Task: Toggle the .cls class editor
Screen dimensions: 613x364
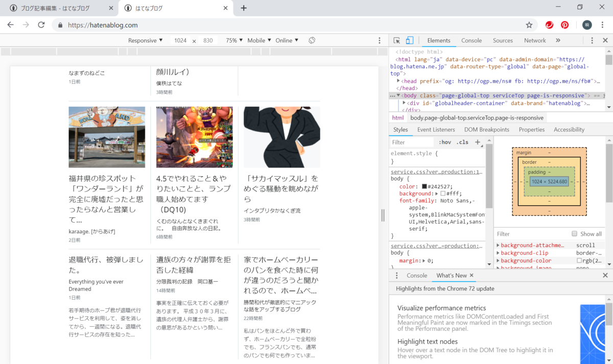Action: [462, 142]
